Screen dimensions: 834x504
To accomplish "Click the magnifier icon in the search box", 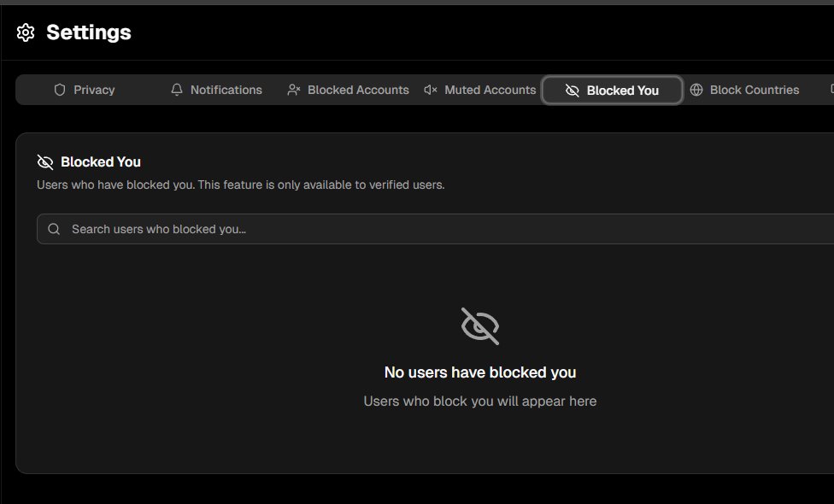I will point(54,229).
